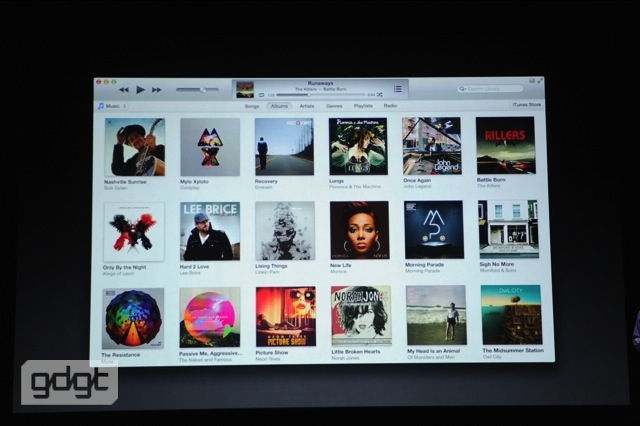
Task: Click the 'Runaways' now playing song title
Action: pyautogui.click(x=320, y=83)
